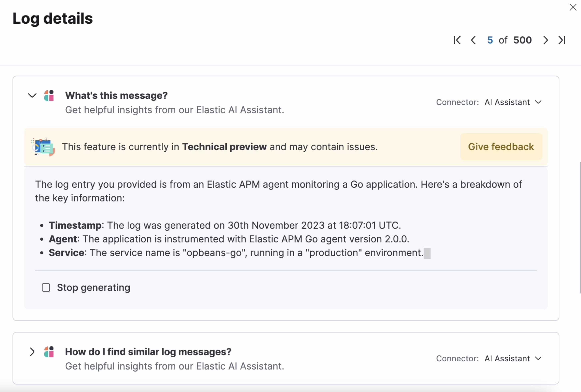Click AI Assistant logo beside "What's this message?"
Screen dimensions: 581x392
[49, 96]
